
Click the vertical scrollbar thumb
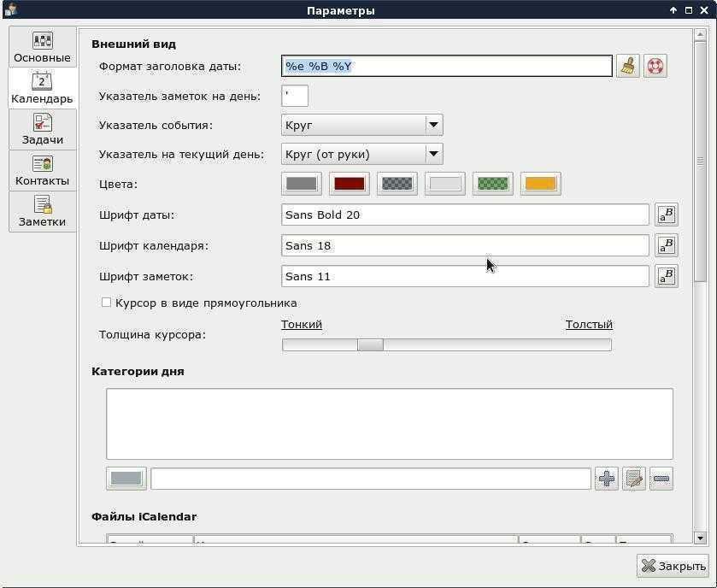pyautogui.click(x=700, y=162)
